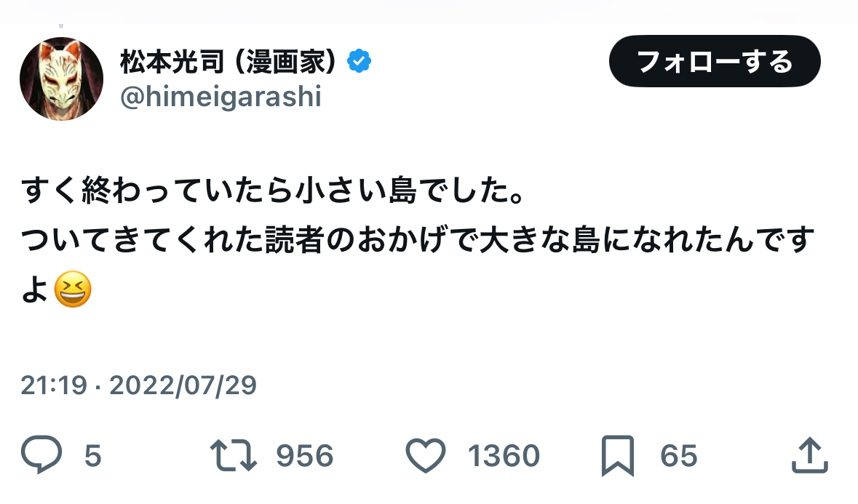This screenshot has height=504, width=858.
Task: Click the retweet arrows icon
Action: point(234,456)
